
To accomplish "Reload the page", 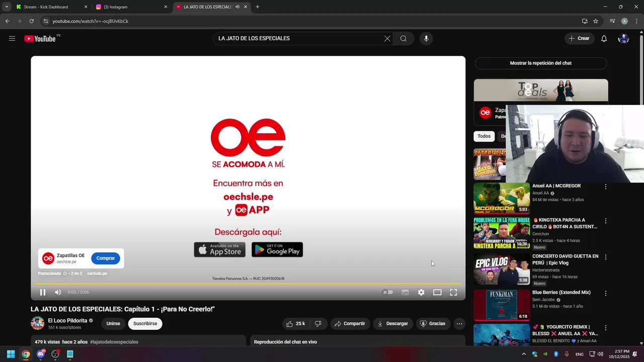I will [31, 21].
